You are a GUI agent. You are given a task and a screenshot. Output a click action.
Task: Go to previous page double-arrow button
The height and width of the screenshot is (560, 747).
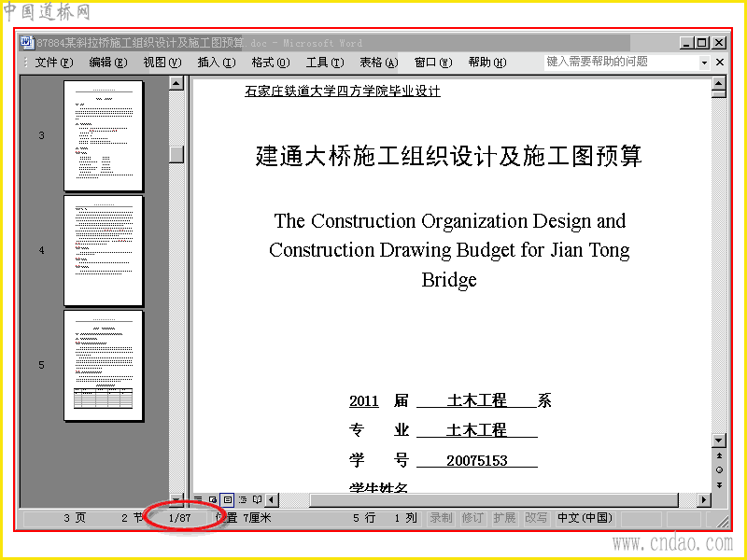719,455
